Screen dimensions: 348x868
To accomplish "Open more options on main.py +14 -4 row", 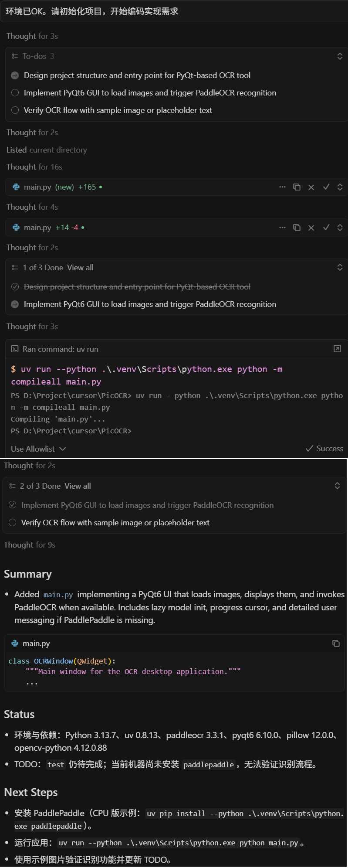I will click(283, 228).
